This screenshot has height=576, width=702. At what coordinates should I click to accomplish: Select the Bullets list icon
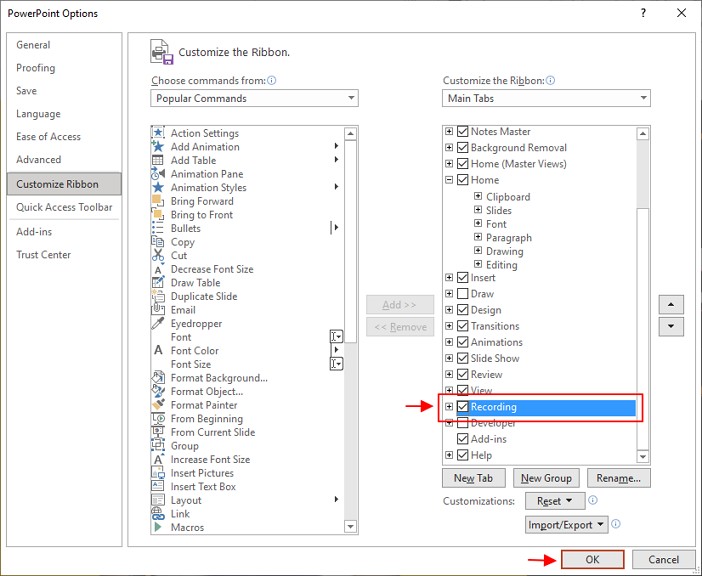[158, 228]
